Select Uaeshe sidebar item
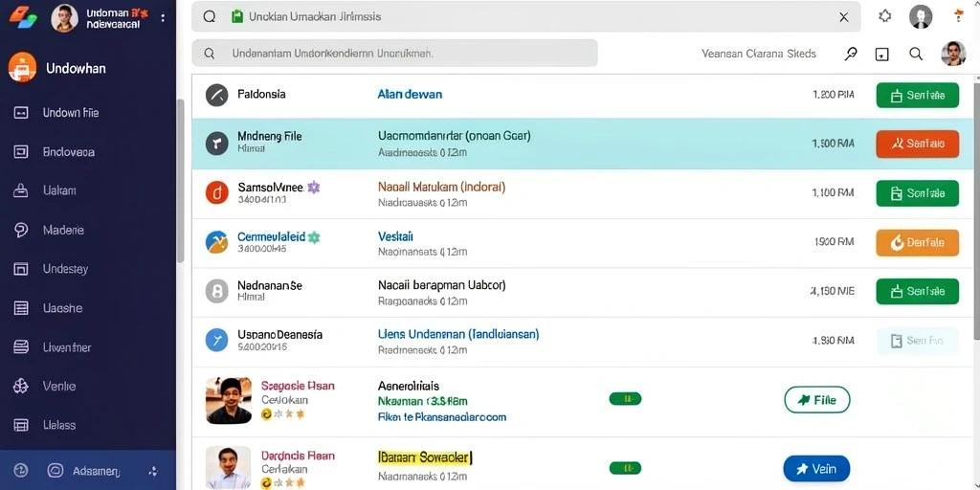The height and width of the screenshot is (490, 980). tap(62, 308)
